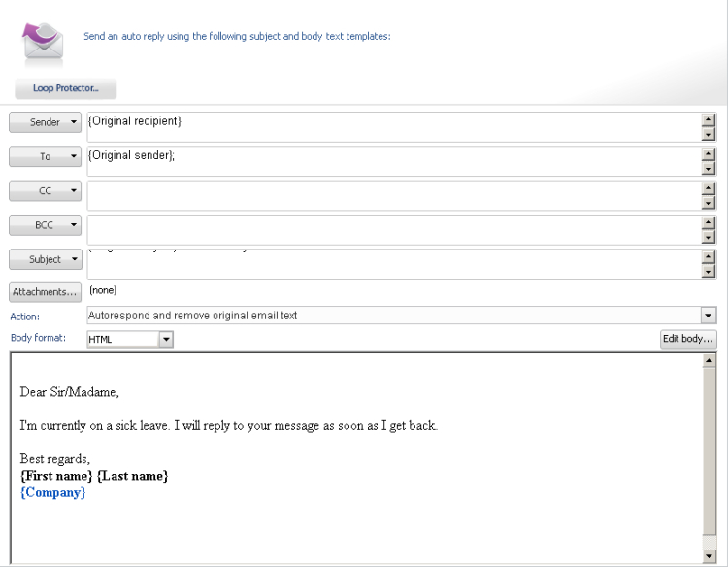Image resolution: width=728 pixels, height=567 pixels.
Task: Click the down arrow of CC field scrollbar
Action: point(708,203)
